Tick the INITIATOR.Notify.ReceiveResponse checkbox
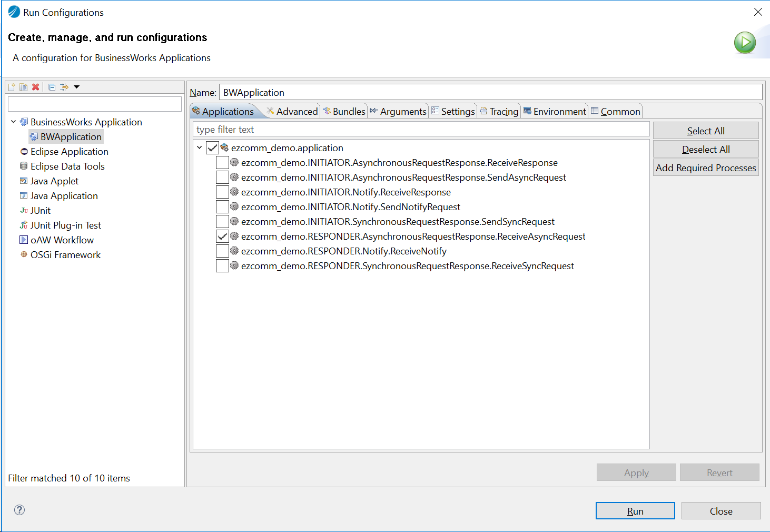770x532 pixels. [222, 192]
